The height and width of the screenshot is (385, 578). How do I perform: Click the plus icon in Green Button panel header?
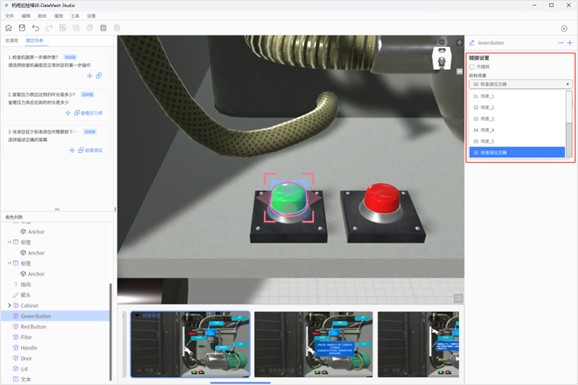570,43
